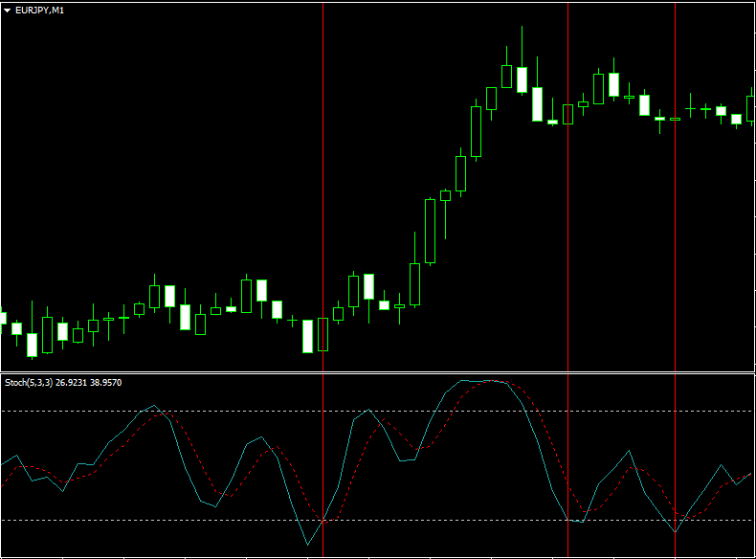This screenshot has width=756, height=559.
Task: Select the first vertical period separator line
Action: coord(323,191)
